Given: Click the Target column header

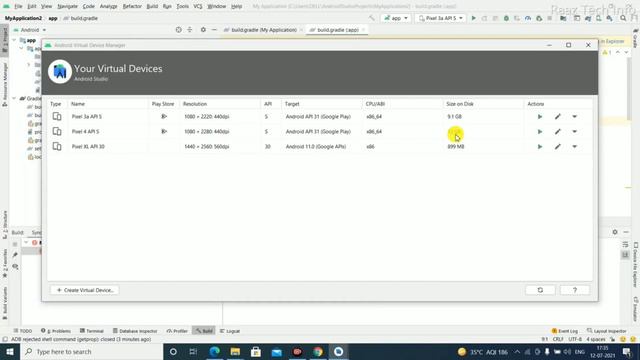Looking at the screenshot, I should tap(292, 104).
